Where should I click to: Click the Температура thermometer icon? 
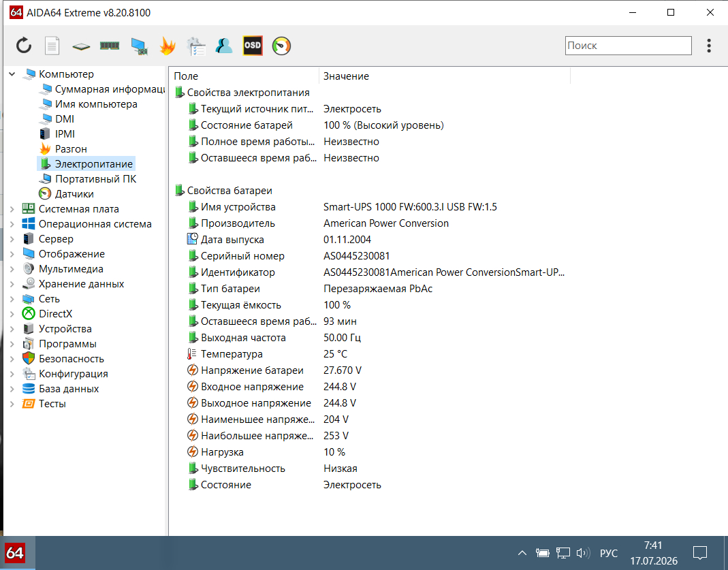[192, 353]
